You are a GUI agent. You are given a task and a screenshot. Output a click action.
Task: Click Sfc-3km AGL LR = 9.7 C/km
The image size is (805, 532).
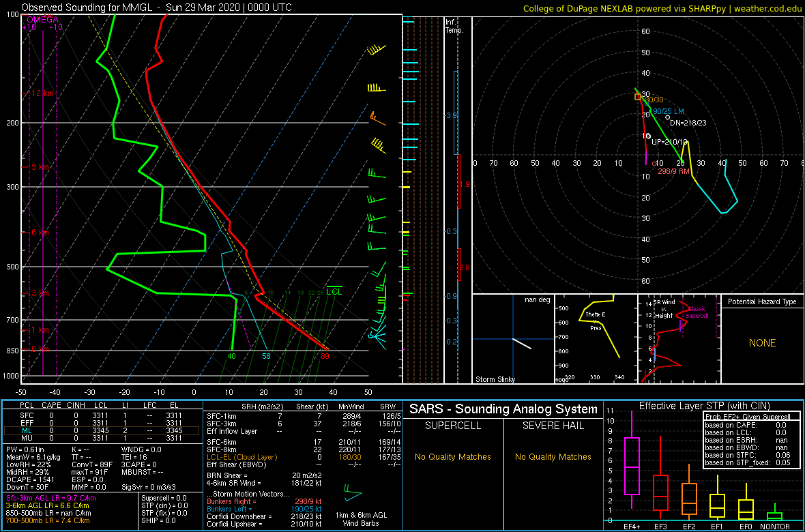tap(51, 498)
